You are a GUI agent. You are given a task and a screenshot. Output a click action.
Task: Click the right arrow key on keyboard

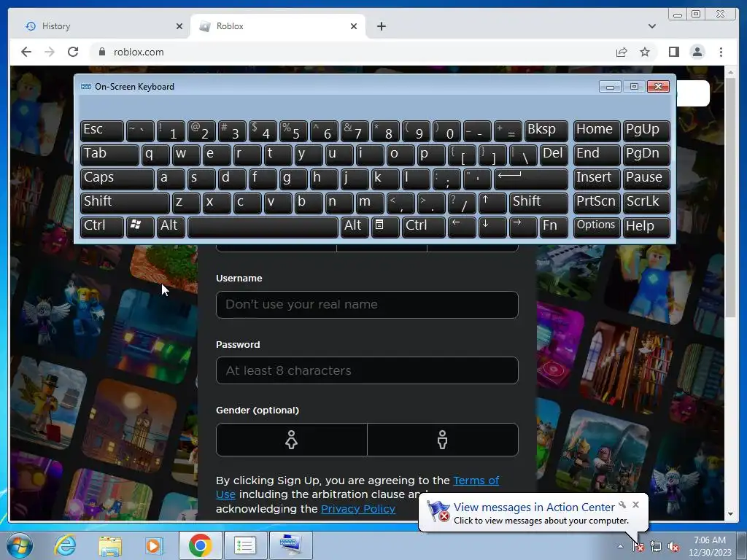tap(523, 226)
